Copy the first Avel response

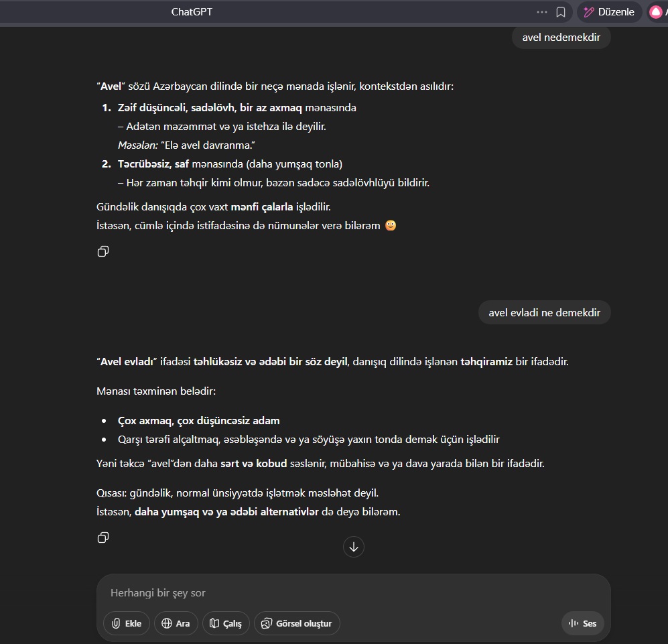pyautogui.click(x=103, y=251)
